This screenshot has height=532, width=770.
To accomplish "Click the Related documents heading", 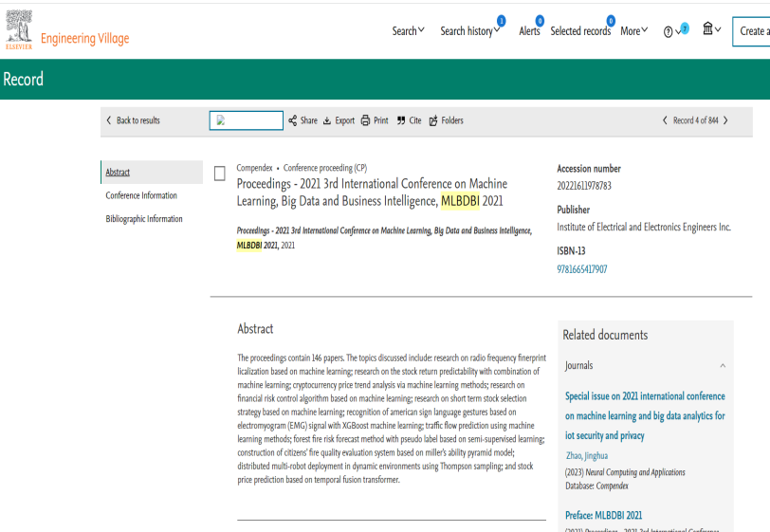I will pos(605,335).
